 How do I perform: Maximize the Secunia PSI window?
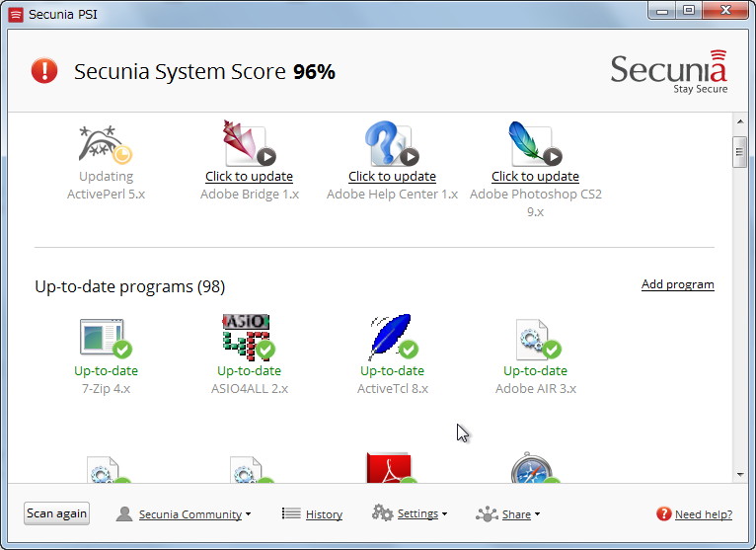point(689,10)
